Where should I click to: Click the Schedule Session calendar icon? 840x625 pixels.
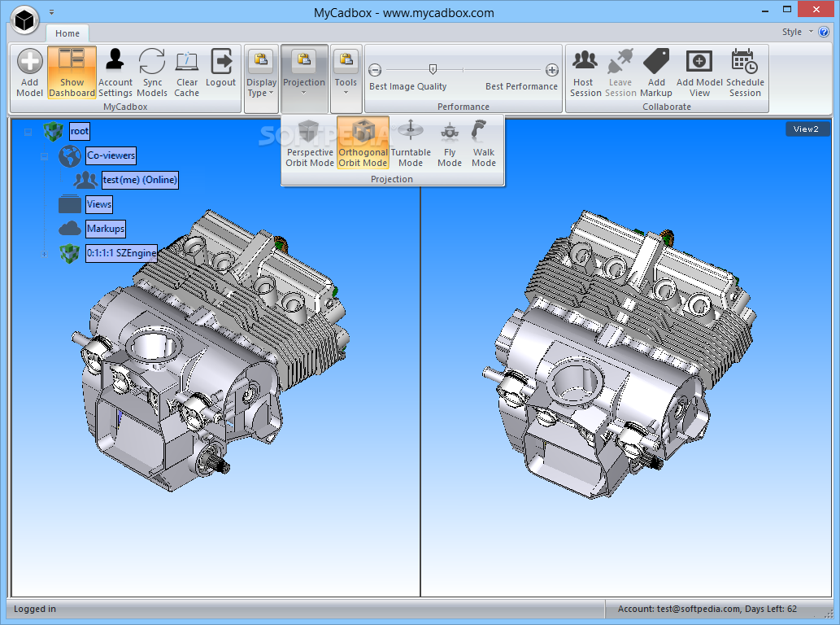point(745,60)
